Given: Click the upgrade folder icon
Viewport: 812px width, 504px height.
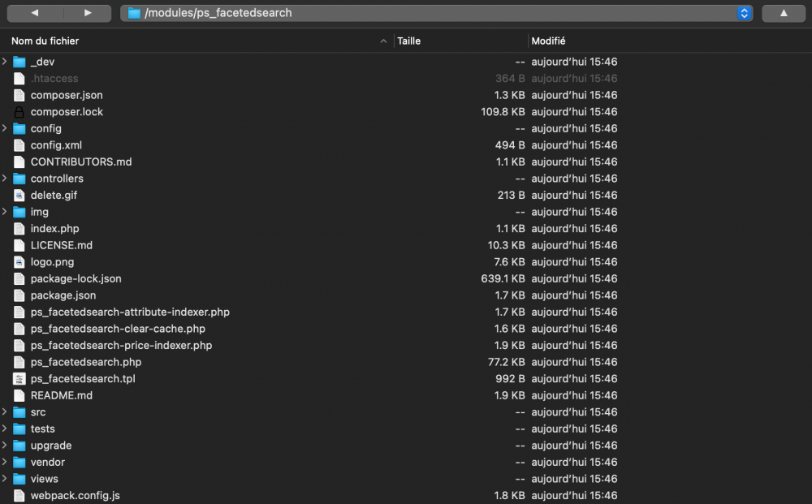Looking at the screenshot, I should coord(19,445).
